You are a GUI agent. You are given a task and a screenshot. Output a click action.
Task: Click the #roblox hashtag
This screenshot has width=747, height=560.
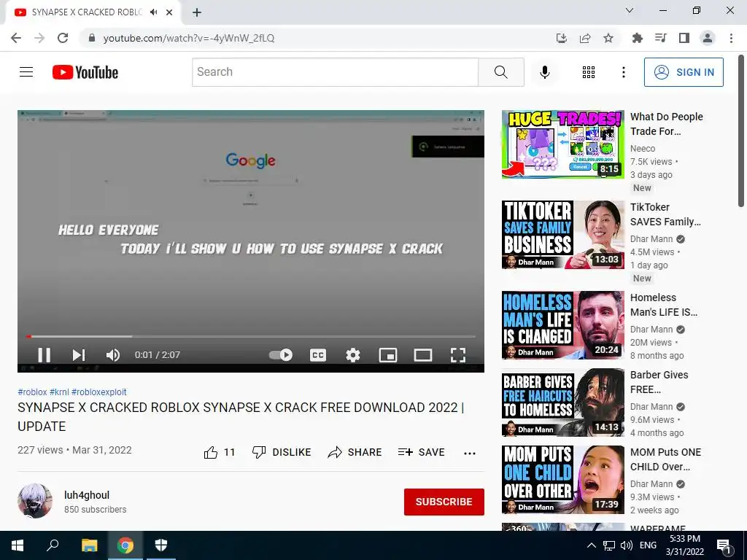[32, 392]
